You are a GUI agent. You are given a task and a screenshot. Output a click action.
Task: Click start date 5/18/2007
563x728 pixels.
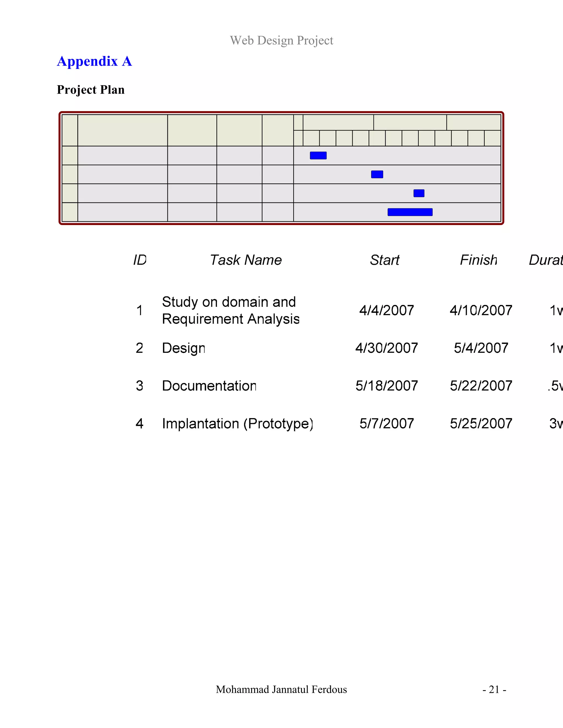(387, 386)
